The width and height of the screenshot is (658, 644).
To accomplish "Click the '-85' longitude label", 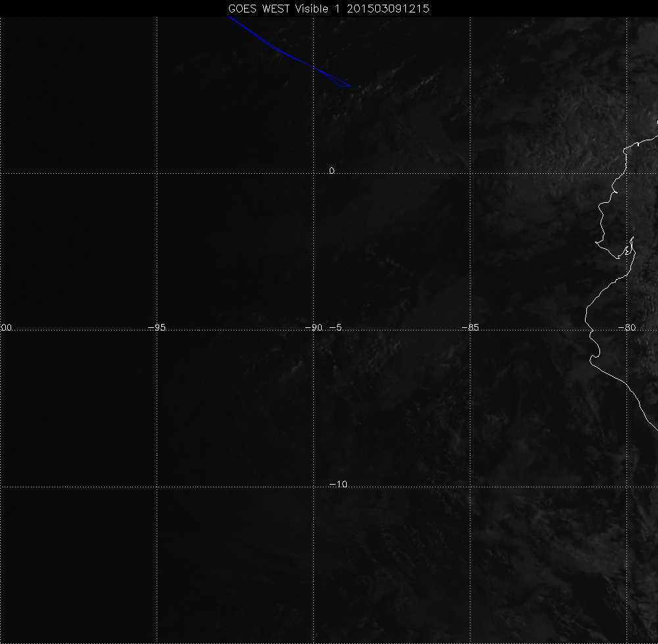I will coord(470,327).
